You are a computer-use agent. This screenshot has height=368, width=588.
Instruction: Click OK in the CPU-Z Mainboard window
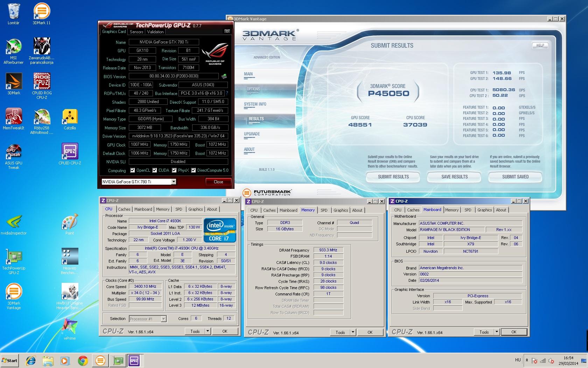[x=513, y=332]
